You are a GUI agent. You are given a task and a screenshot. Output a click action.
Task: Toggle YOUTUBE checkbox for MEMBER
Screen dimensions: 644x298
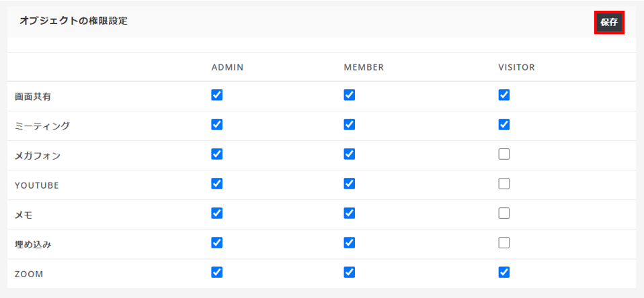[349, 184]
